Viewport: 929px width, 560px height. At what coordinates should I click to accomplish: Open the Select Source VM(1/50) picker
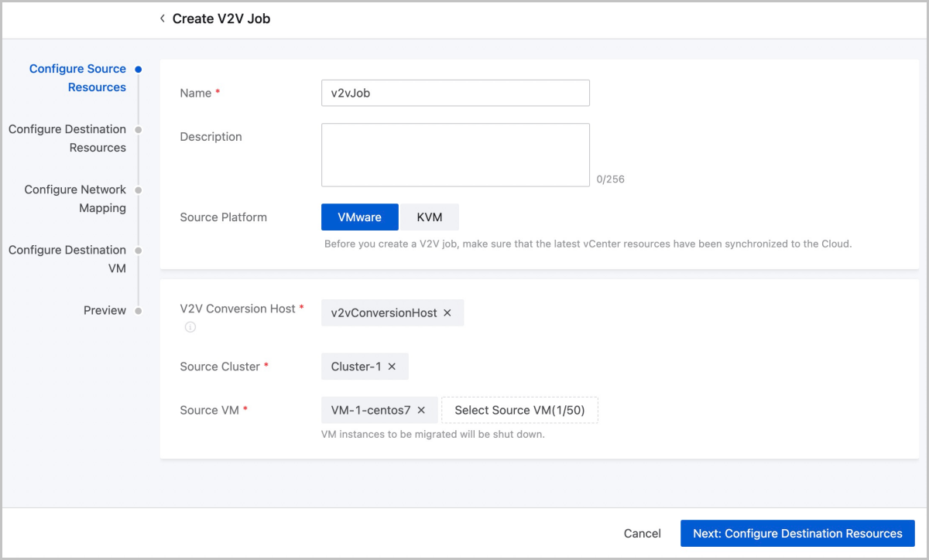pos(519,410)
